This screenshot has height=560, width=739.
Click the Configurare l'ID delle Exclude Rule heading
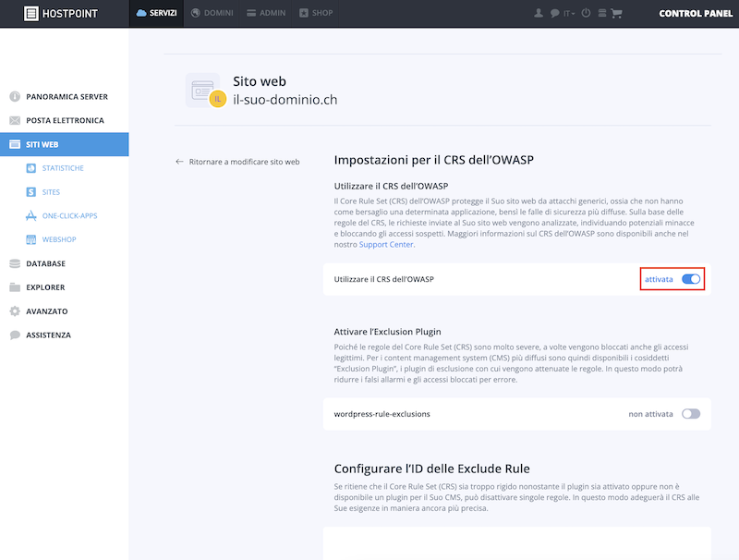431,469
